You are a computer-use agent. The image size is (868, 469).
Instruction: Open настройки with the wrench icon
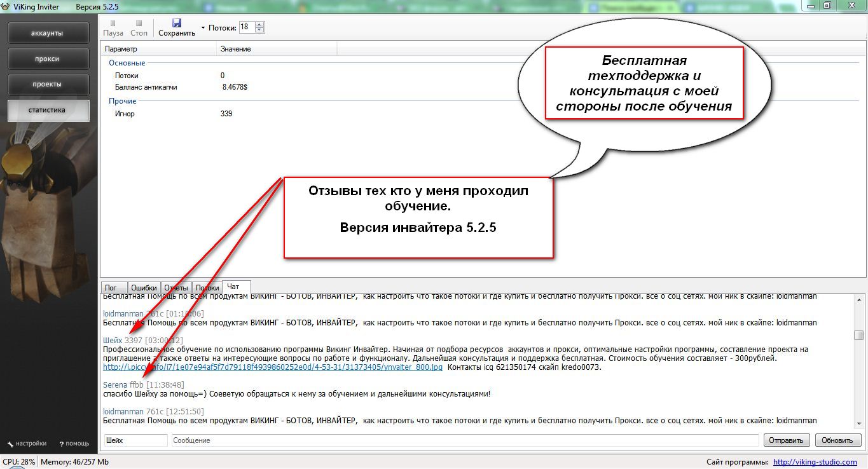pos(10,444)
